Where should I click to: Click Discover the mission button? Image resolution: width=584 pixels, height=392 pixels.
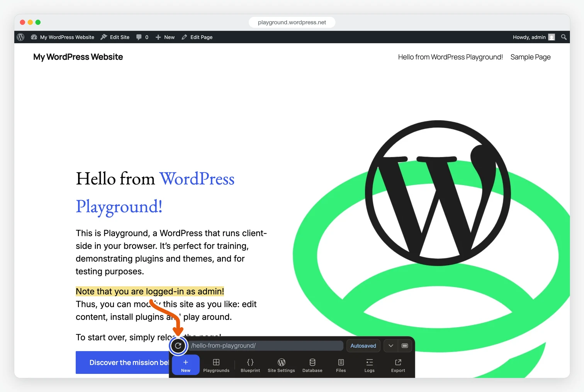coord(122,363)
